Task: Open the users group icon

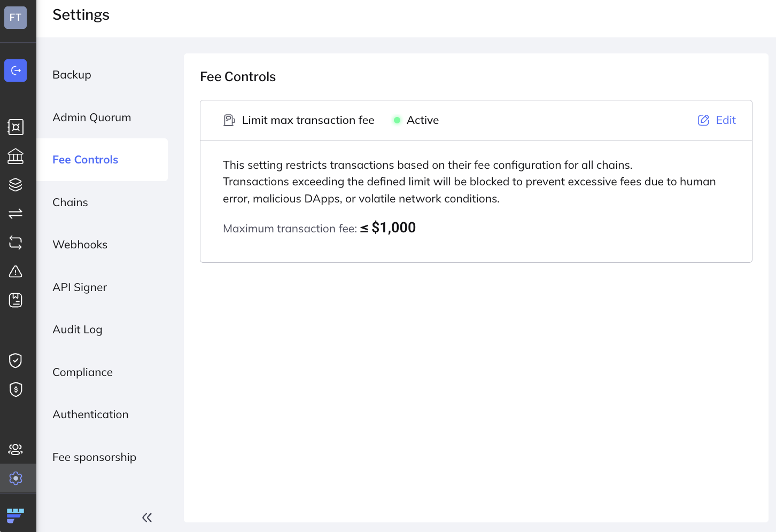Action: 15,449
